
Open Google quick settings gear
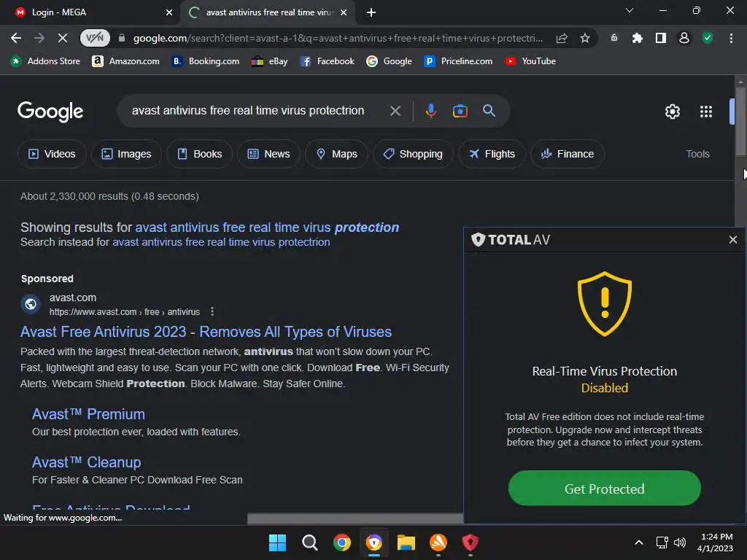(x=672, y=112)
